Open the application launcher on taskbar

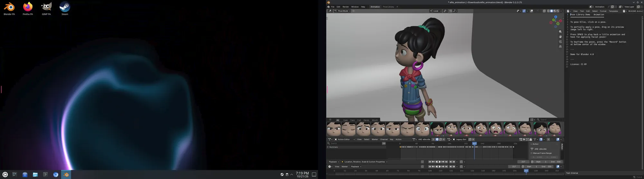pos(5,174)
